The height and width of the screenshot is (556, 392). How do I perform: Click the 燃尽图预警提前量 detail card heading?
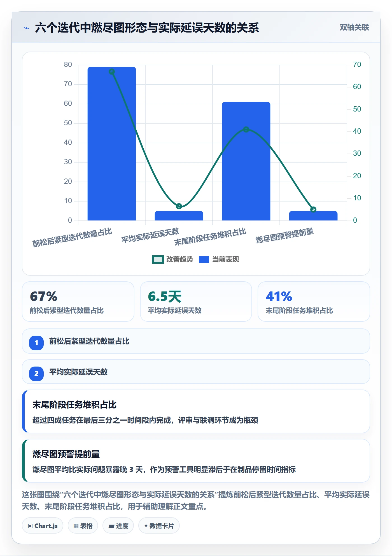pyautogui.click(x=66, y=454)
